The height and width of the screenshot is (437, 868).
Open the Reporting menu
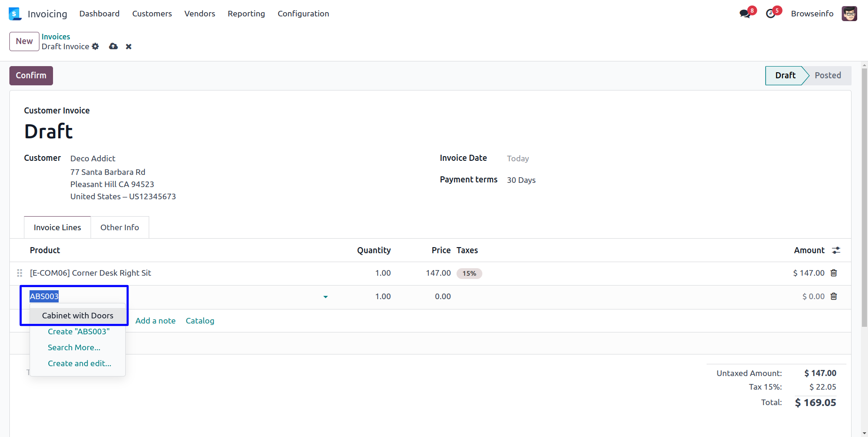[246, 14]
